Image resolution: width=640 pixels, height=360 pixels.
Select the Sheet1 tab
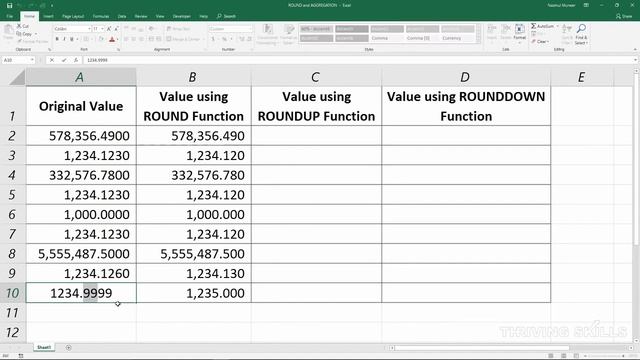pyautogui.click(x=44, y=347)
